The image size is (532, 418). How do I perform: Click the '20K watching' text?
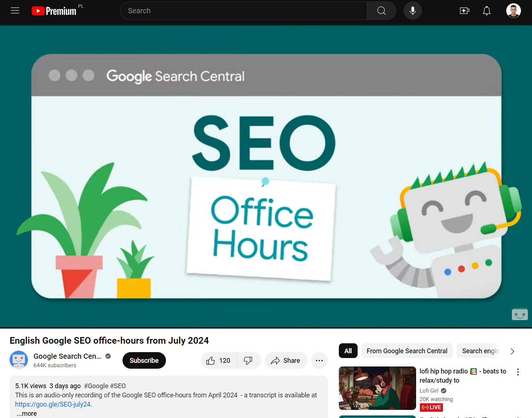(436, 399)
